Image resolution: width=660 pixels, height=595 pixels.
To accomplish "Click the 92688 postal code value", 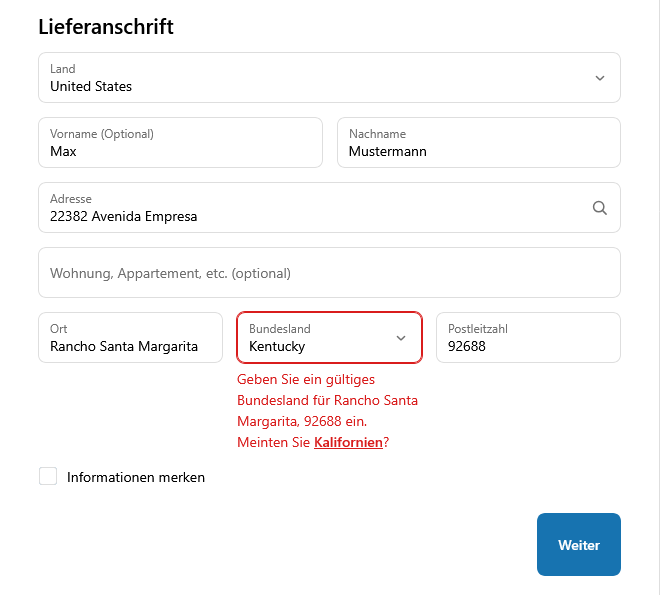I will pos(467,347).
